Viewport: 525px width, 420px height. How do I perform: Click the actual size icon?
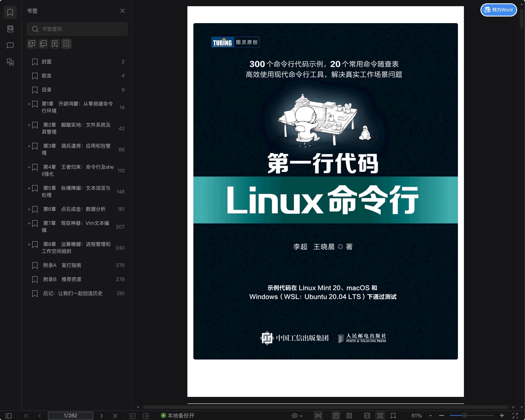point(367,416)
